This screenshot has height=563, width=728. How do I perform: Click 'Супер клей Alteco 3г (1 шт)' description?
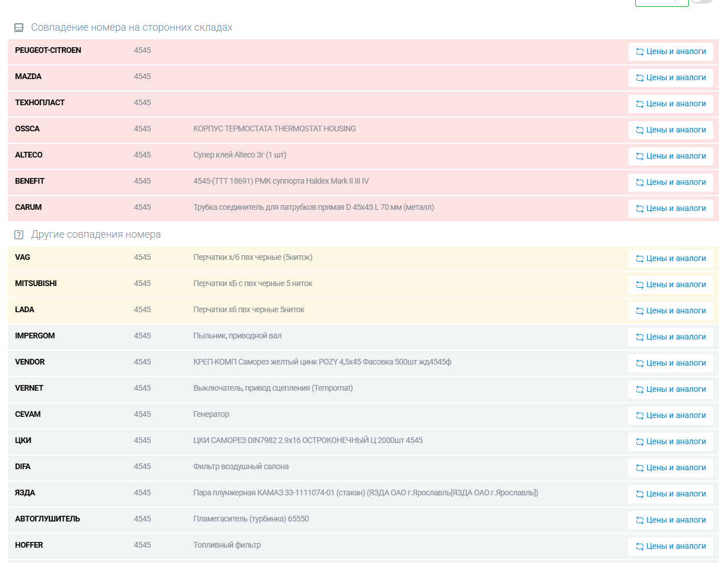click(x=240, y=155)
